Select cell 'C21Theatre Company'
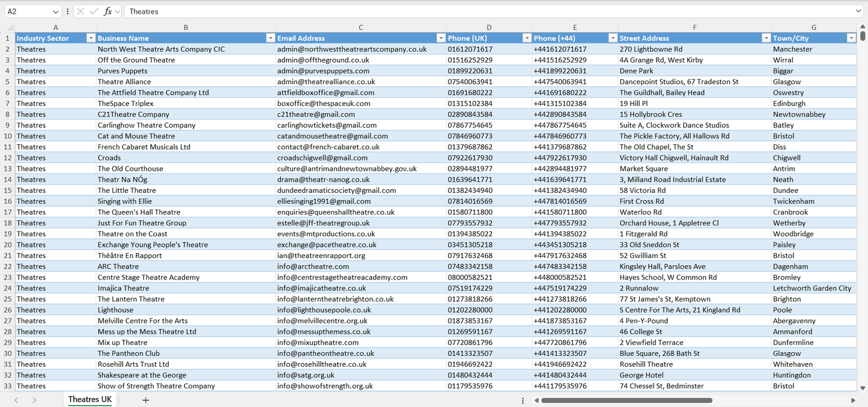Viewport: 868px width, 407px height. point(186,114)
